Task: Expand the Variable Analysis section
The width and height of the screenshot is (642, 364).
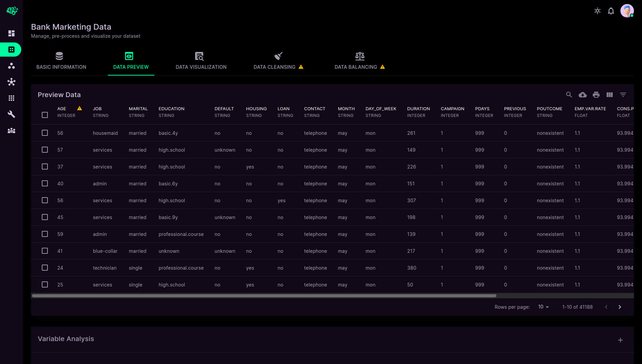Action: tap(620, 340)
